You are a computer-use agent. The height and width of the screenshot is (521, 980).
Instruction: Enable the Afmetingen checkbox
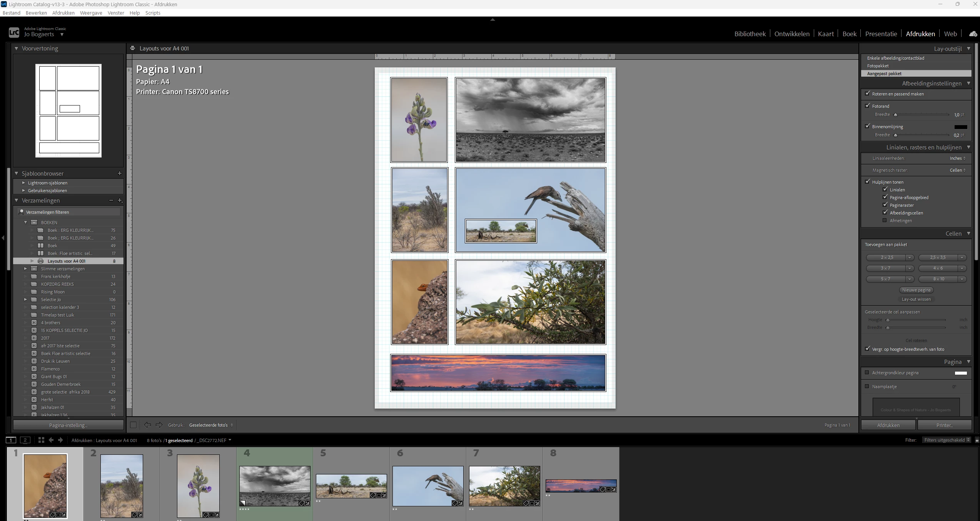pos(885,221)
